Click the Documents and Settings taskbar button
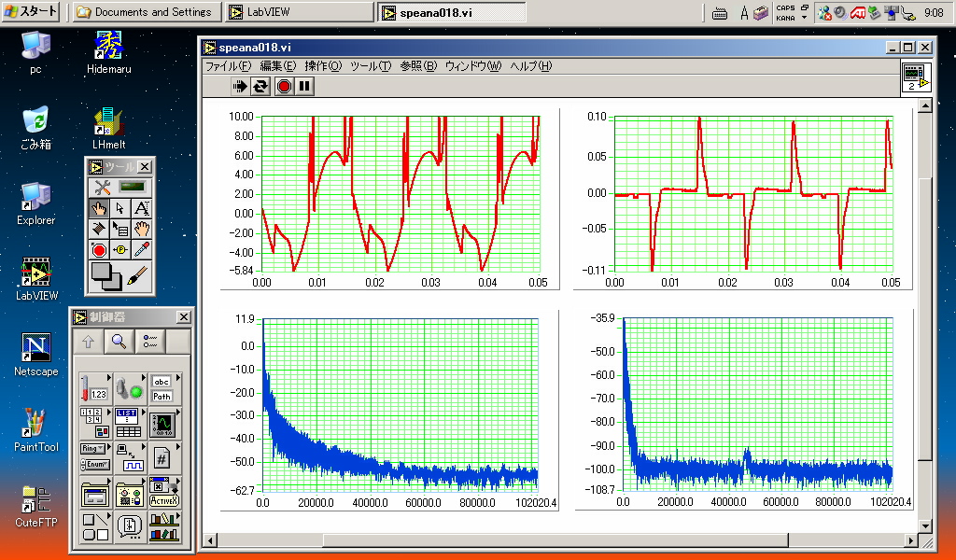 [145, 12]
